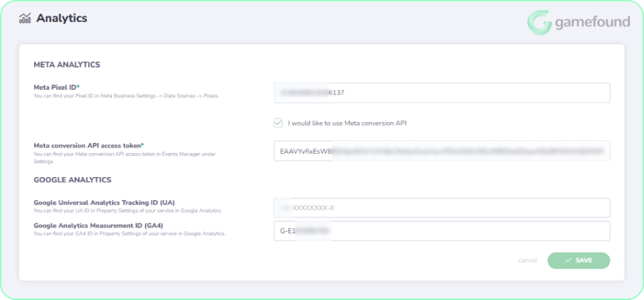Focus the Google Universal Analytics Tracking ID field
This screenshot has width=644, height=300.
[442, 207]
